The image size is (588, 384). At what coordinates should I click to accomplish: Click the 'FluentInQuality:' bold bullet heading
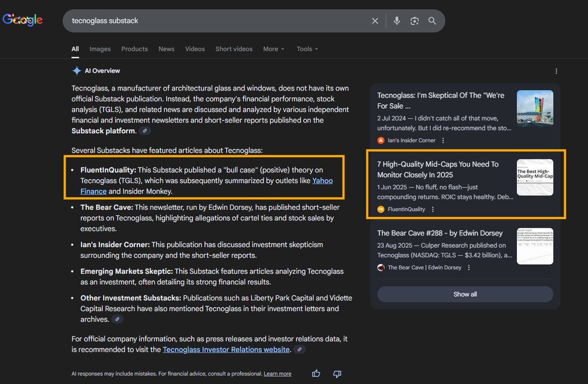point(108,170)
